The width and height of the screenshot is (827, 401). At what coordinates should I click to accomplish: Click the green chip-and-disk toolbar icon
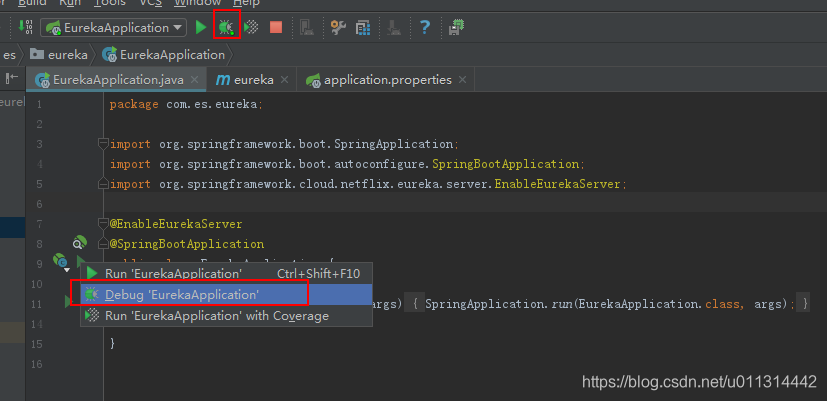455,27
